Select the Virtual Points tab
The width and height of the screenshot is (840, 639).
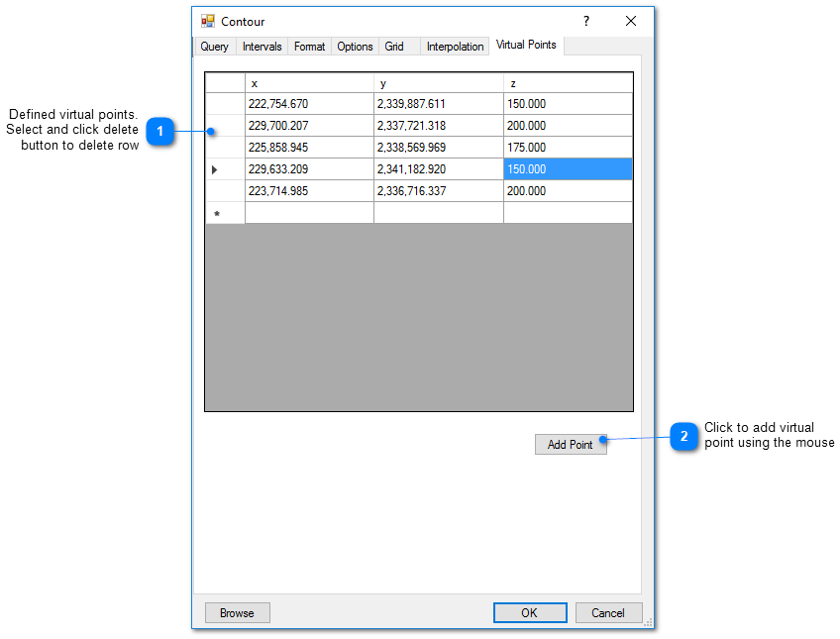pyautogui.click(x=526, y=45)
